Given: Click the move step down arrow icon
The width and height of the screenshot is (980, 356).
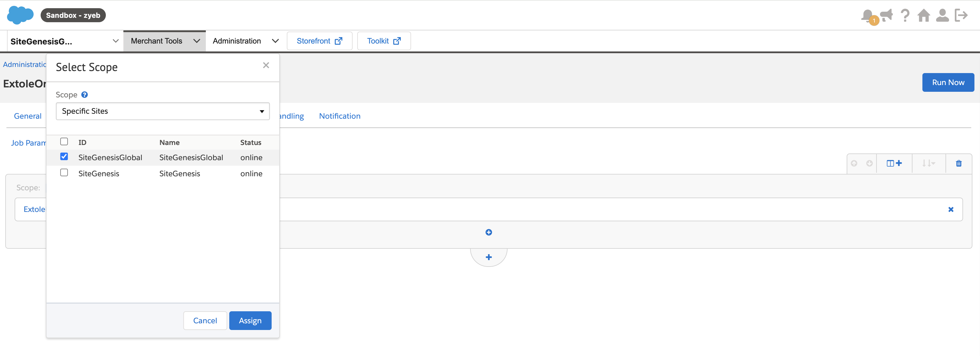Looking at the screenshot, I should click(869, 164).
